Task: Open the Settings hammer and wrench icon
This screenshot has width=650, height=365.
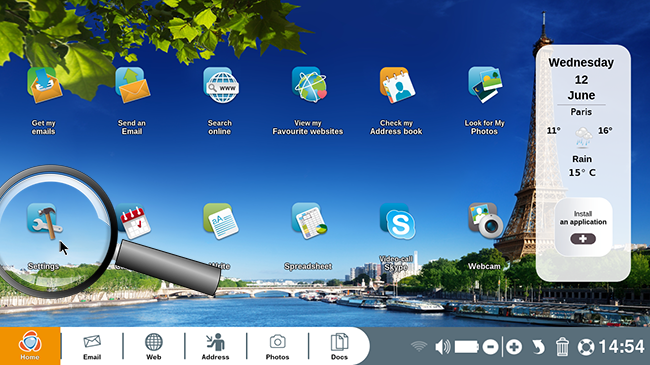Action: [45, 221]
